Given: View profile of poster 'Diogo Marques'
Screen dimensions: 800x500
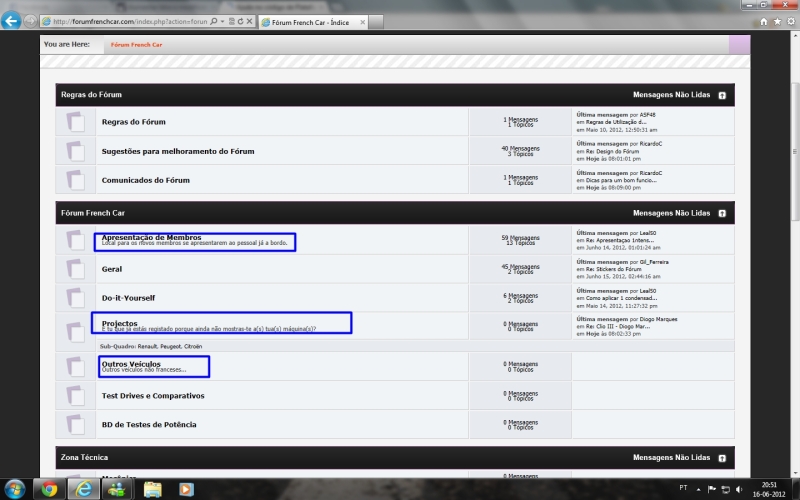Looking at the screenshot, I should [659, 319].
